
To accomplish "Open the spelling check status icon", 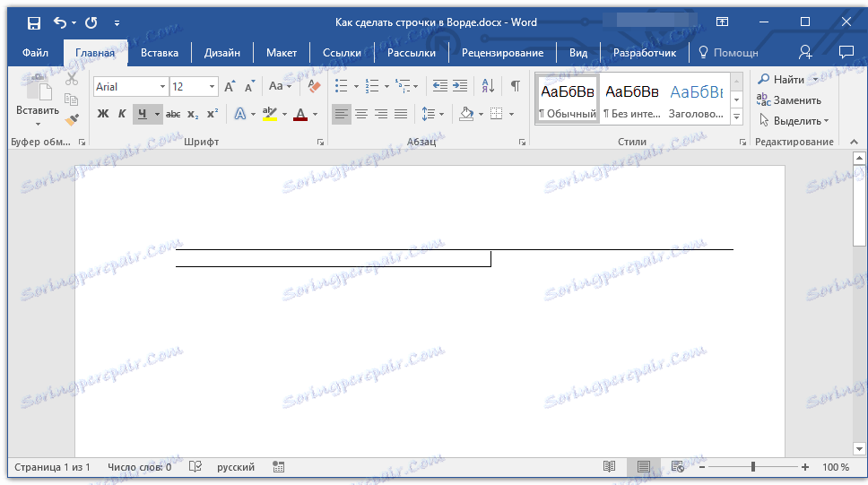I will (x=195, y=467).
